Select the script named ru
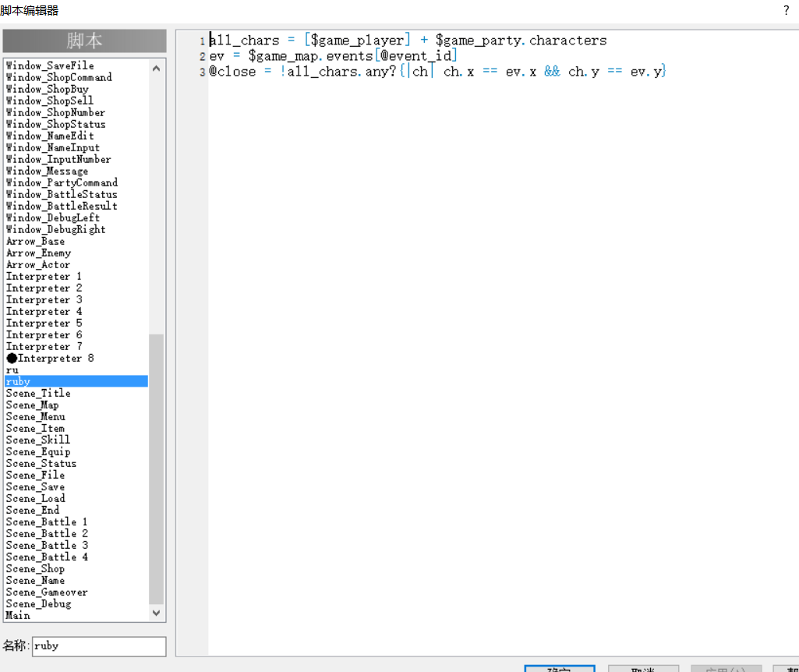This screenshot has width=799, height=672. [12, 370]
